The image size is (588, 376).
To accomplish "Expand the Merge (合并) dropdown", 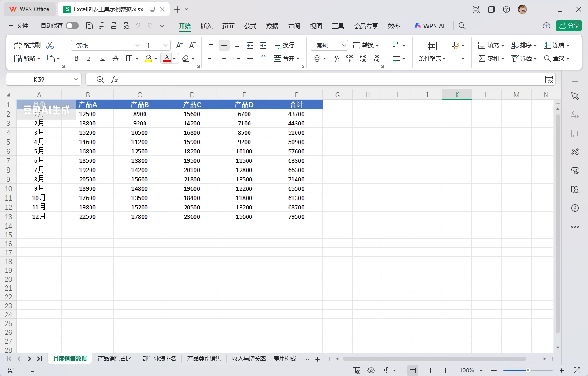I will coord(298,58).
